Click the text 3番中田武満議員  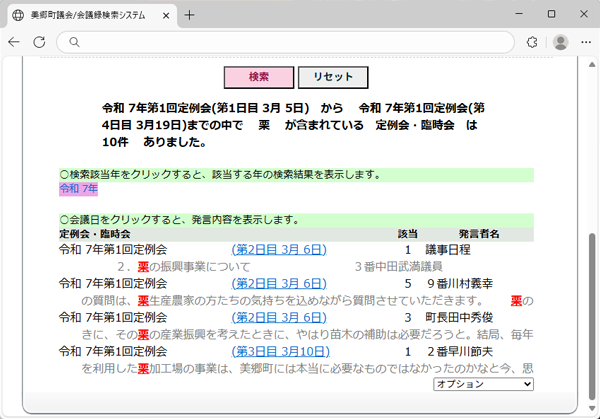point(398,267)
